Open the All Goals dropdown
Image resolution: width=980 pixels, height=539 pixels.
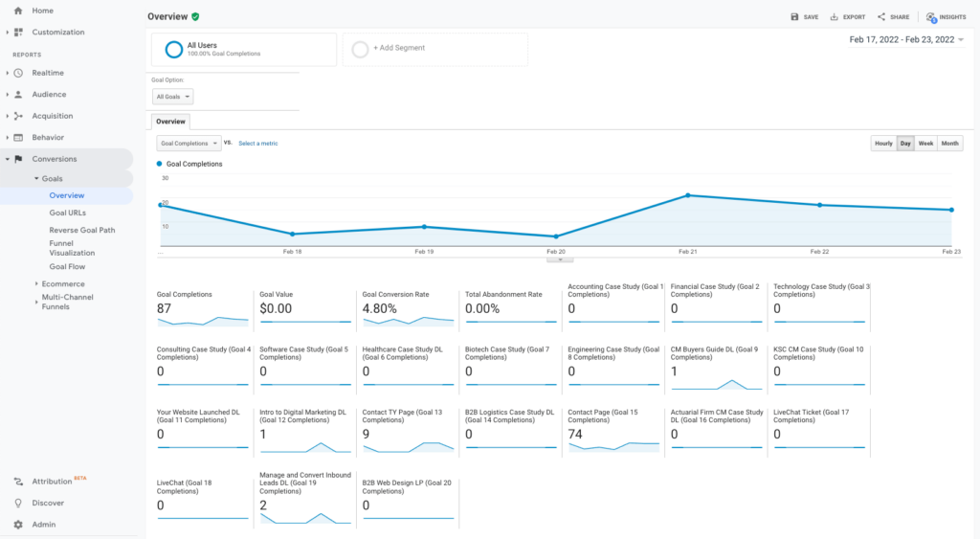coord(173,97)
